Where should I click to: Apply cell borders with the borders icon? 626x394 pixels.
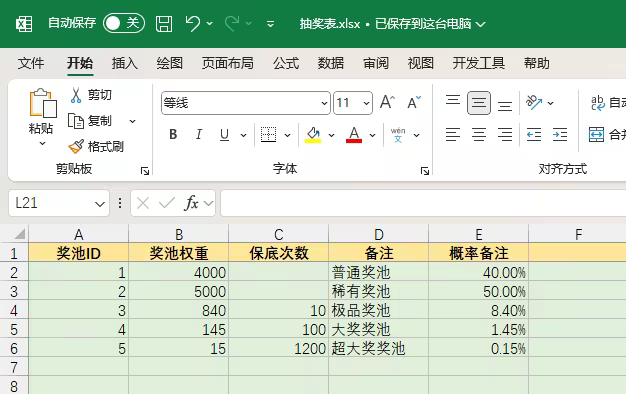(x=268, y=135)
